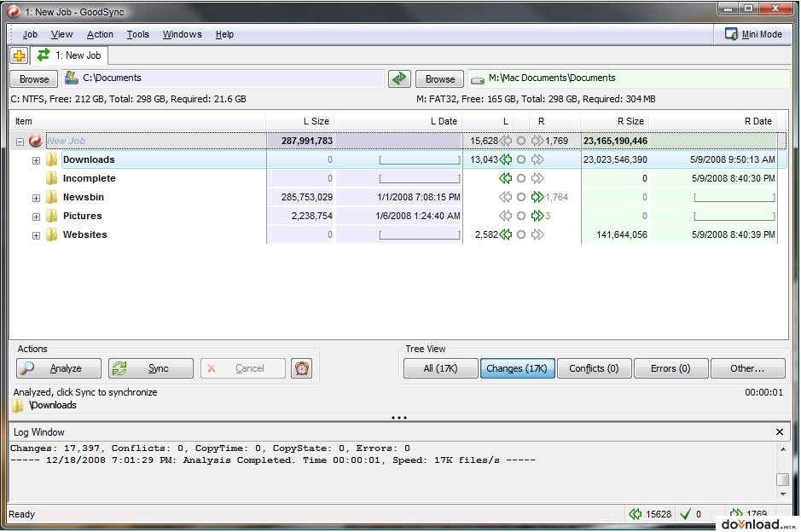The image size is (801, 532).
Task: Click the three-dot splitter handle above Log Window
Action: tap(399, 418)
